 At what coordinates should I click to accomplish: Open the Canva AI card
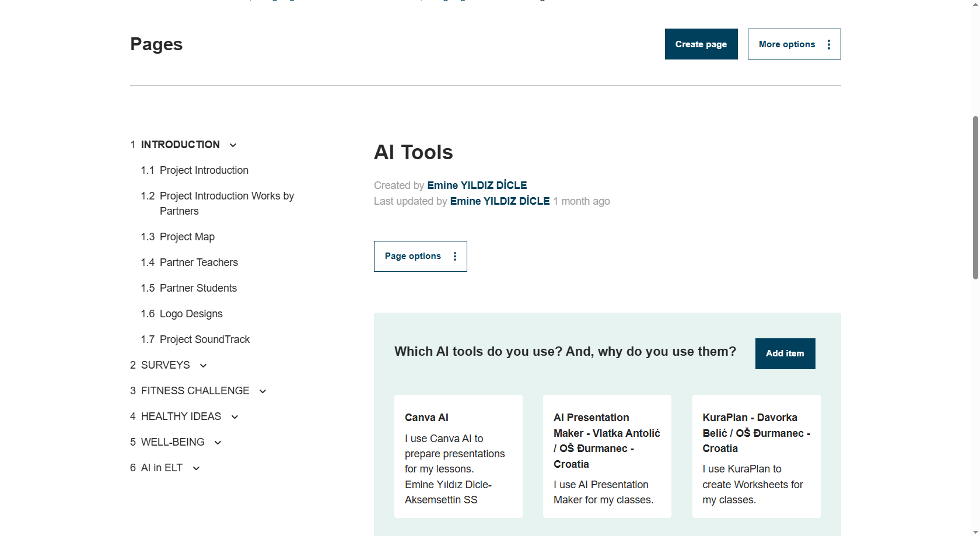click(459, 456)
